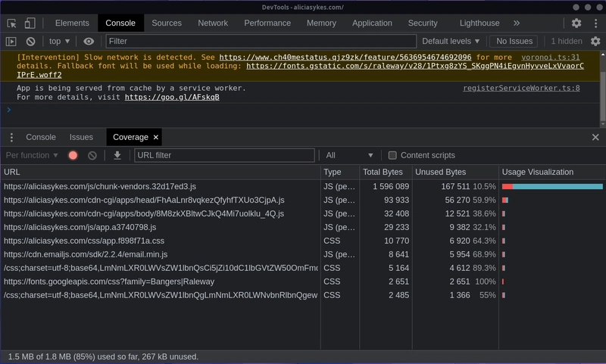Image resolution: width=606 pixels, height=364 pixels.
Task: Select the chunk-vendors.32d17ed3.js row
Action: pos(303,186)
